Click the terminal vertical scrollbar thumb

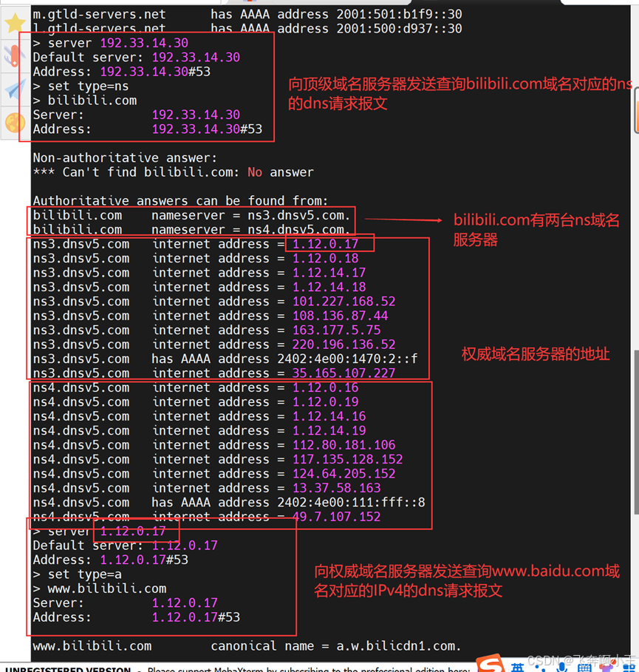pyautogui.click(x=636, y=432)
